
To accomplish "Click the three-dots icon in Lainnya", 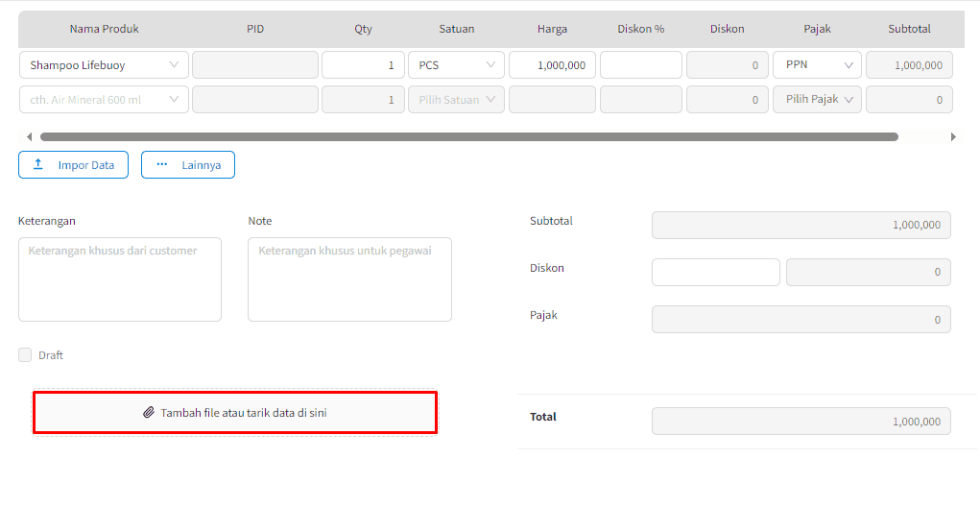I will click(x=162, y=164).
